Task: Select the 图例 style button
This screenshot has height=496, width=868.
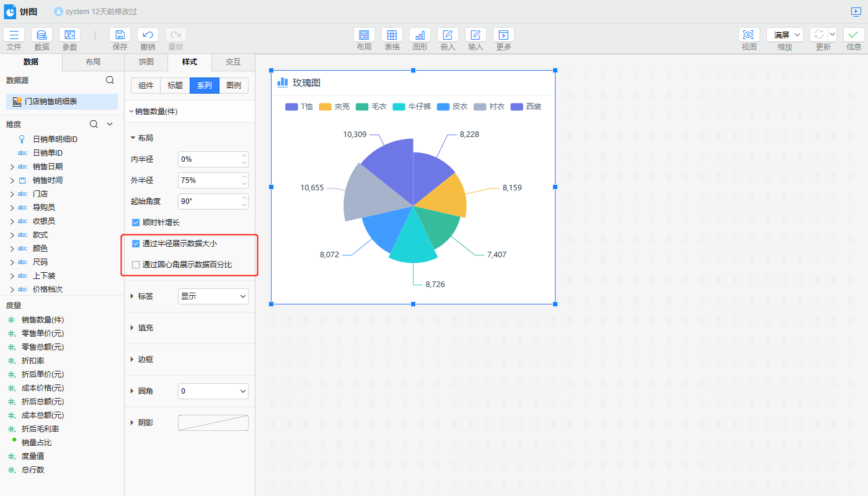Action: pos(234,86)
